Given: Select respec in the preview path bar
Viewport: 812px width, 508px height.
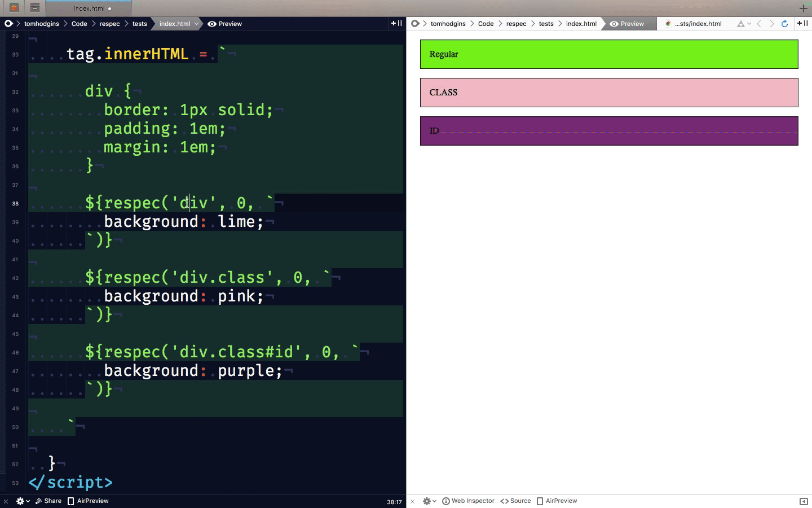Looking at the screenshot, I should click(x=516, y=24).
